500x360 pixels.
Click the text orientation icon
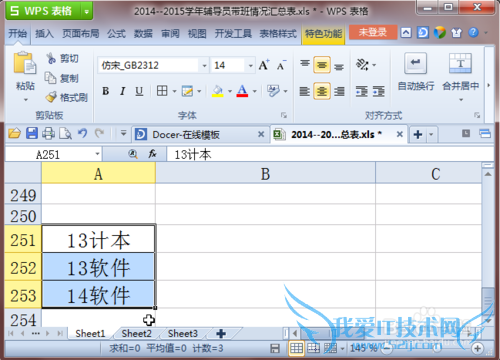[362, 64]
